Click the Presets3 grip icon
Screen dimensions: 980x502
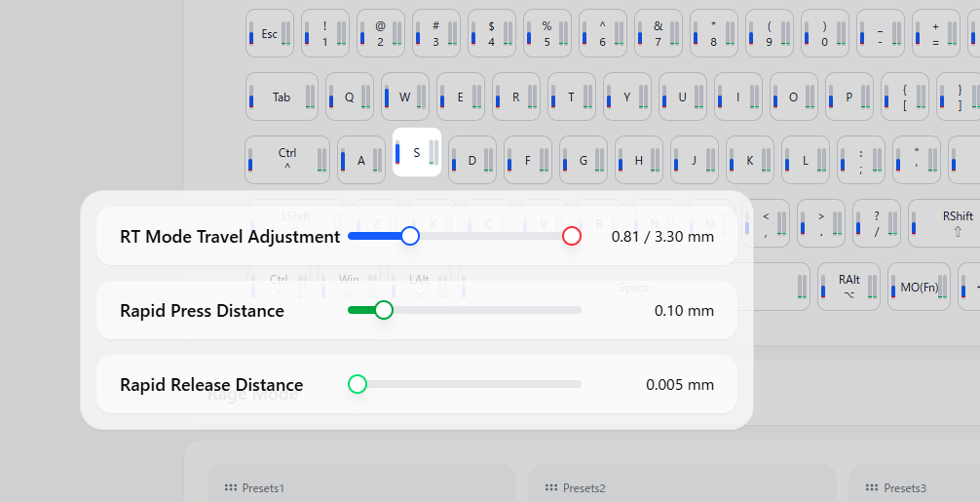tap(871, 487)
